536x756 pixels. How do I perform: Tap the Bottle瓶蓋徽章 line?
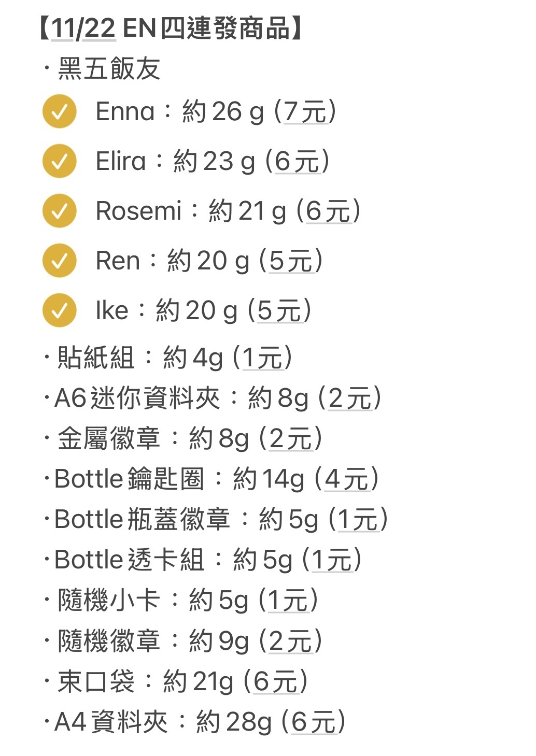click(216, 519)
